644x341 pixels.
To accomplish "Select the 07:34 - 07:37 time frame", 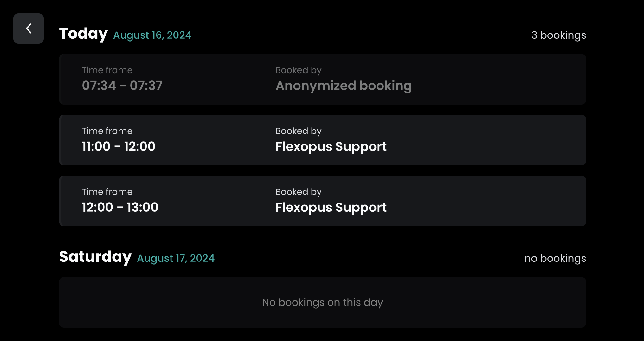I will point(122,86).
